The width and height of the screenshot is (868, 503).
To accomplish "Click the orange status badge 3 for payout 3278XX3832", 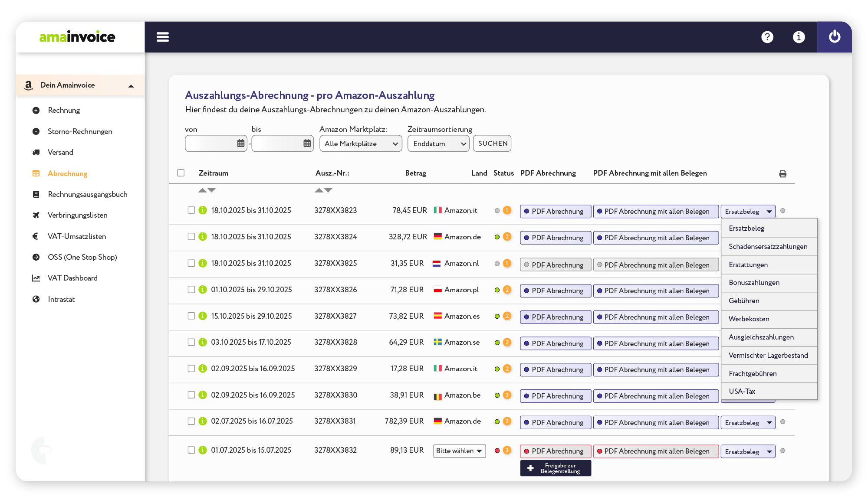I will tap(507, 451).
